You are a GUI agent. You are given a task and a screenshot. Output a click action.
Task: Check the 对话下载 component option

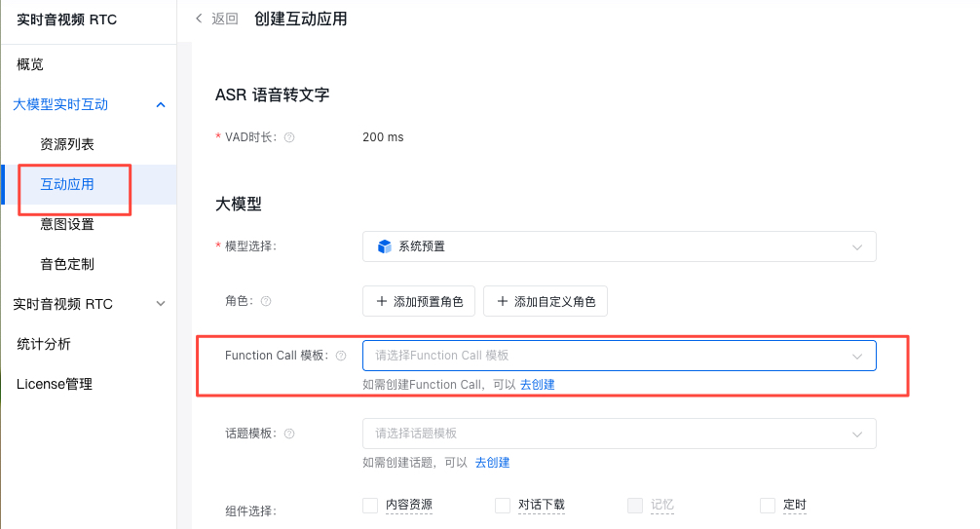(503, 506)
